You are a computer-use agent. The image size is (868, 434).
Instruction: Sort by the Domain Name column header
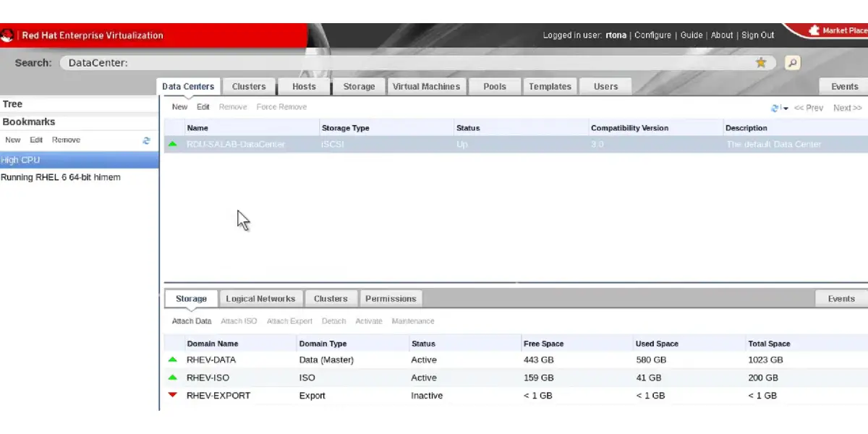tap(212, 344)
